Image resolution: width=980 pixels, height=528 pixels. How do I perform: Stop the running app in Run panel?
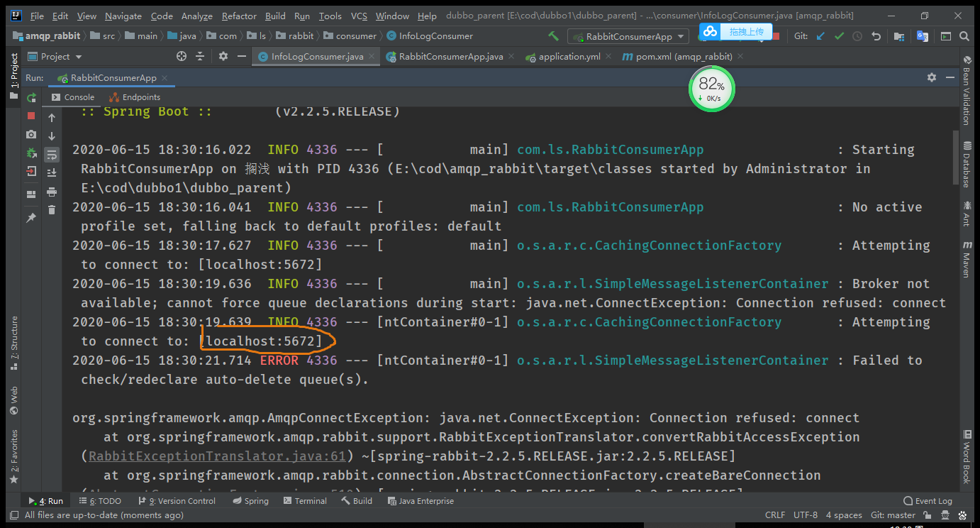pyautogui.click(x=31, y=116)
